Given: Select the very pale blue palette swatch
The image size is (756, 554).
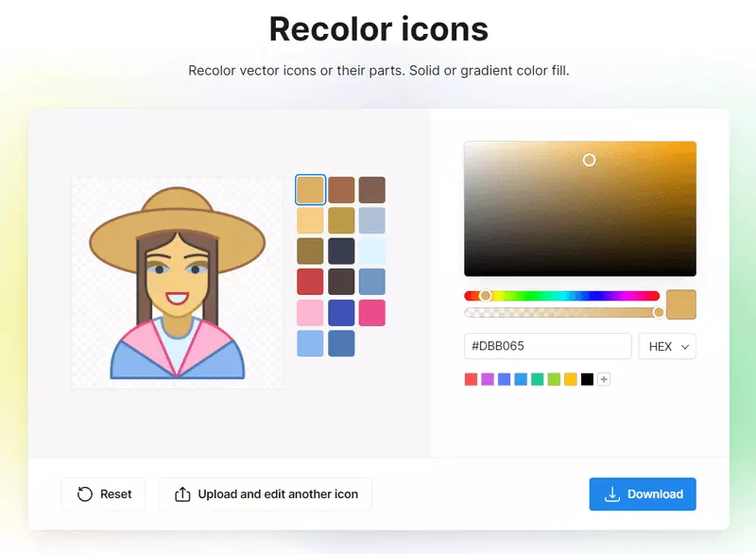Looking at the screenshot, I should pyautogui.click(x=372, y=251).
